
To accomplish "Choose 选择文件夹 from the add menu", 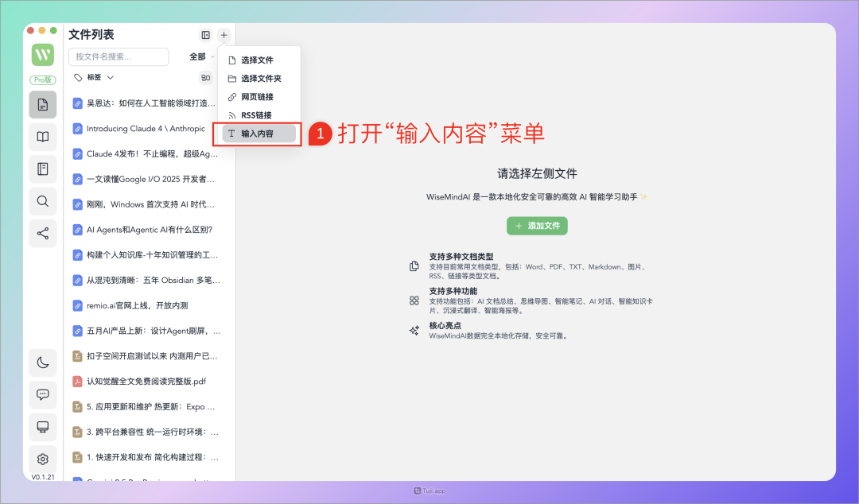I will [259, 79].
